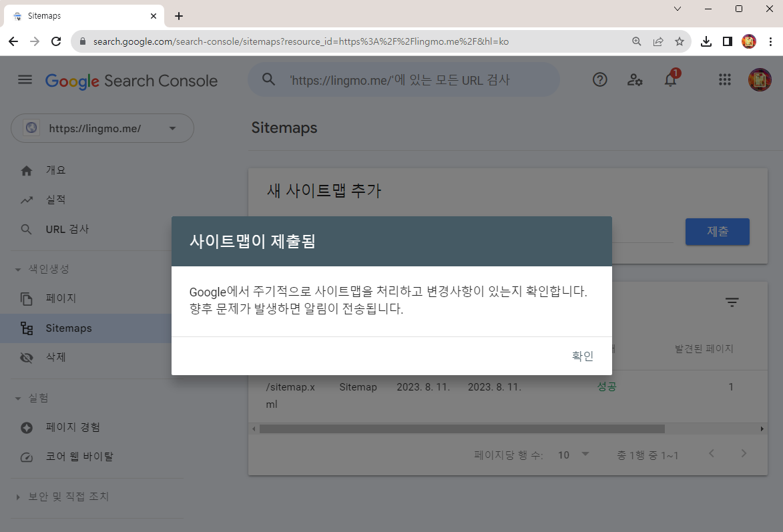Open users and settings icon
783x532 pixels.
click(635, 79)
